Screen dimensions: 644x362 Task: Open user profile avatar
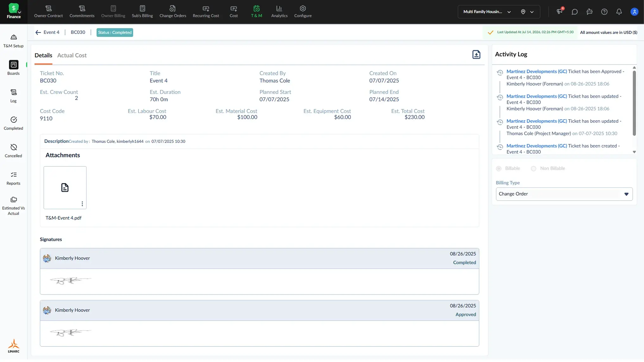coord(634,12)
